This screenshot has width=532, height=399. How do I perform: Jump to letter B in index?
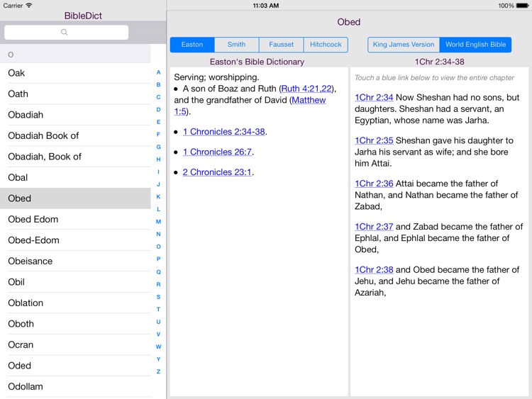(158, 85)
